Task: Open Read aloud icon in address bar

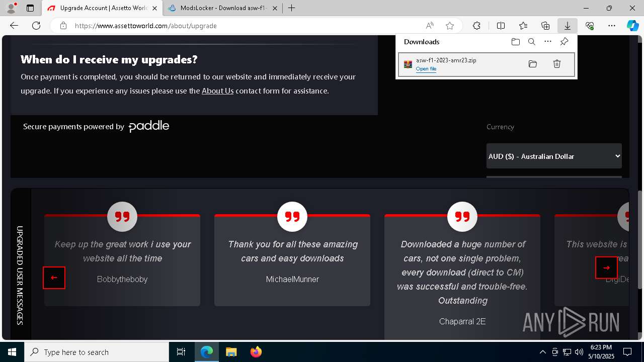Action: tap(430, 26)
